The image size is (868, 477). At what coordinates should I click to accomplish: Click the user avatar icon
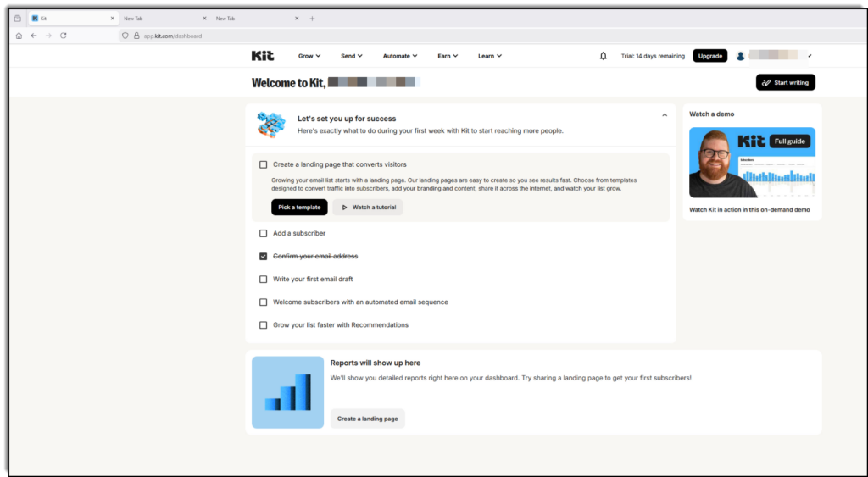[740, 56]
